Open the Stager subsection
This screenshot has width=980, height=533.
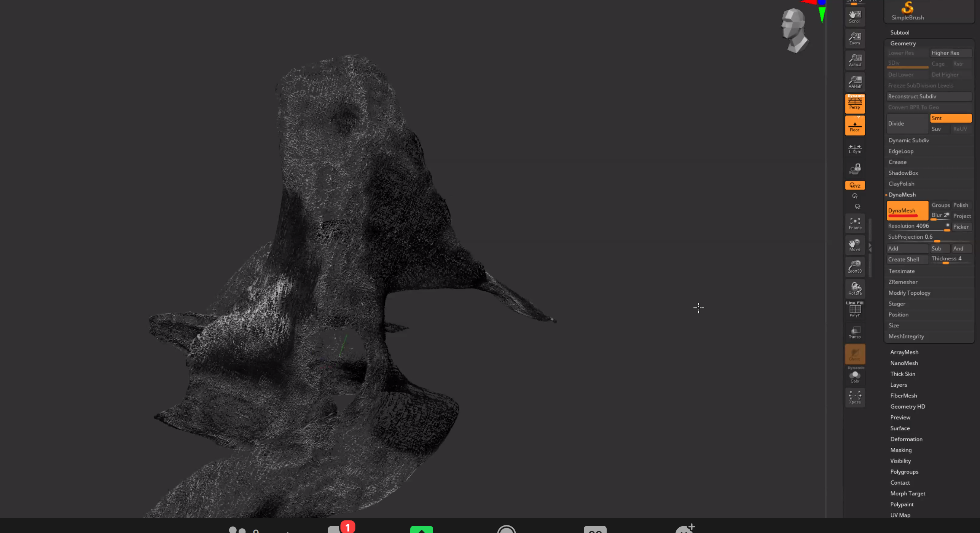tap(897, 304)
